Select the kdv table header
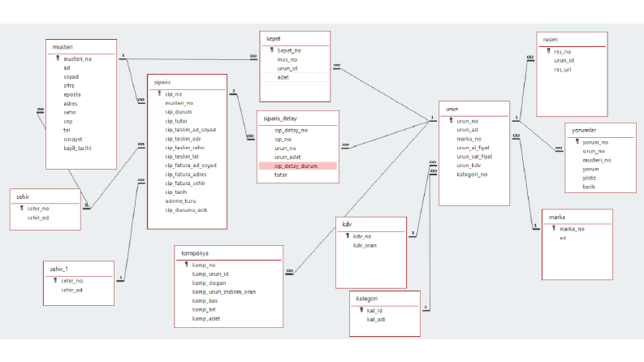 point(347,224)
